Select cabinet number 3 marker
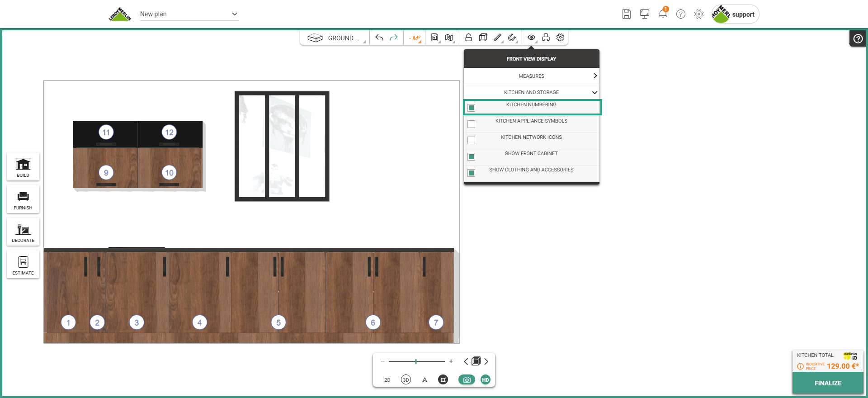The image size is (868, 398). 137,322
